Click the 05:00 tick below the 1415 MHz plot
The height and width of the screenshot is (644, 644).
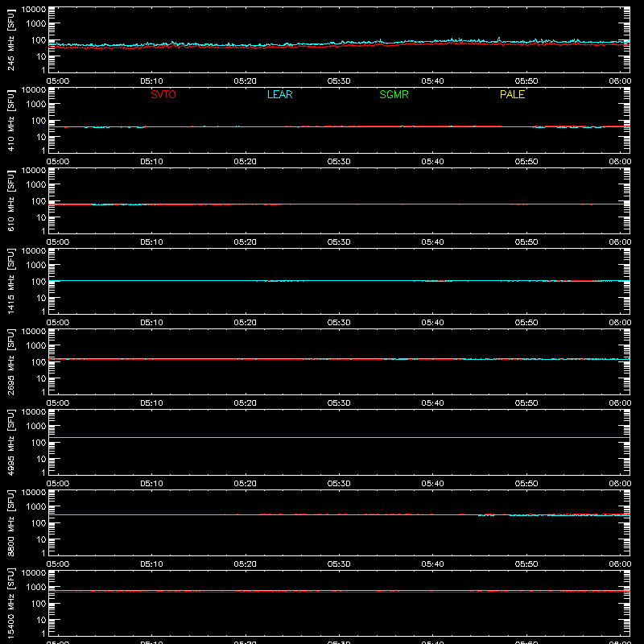(58, 323)
